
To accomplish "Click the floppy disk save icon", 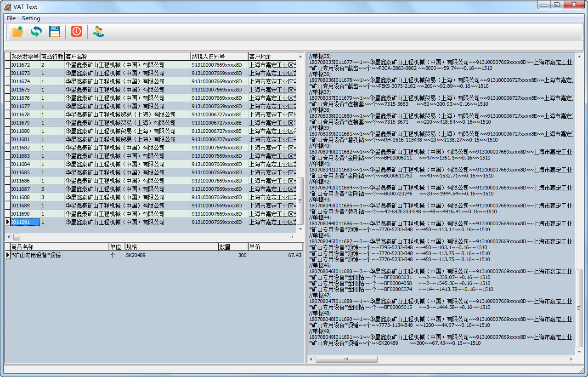I will click(55, 31).
